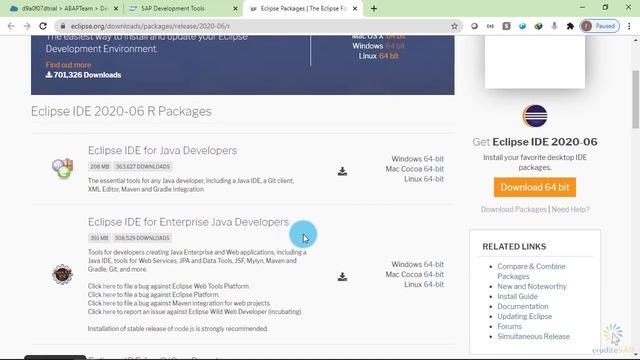This screenshot has height=360, width=640.
Task: Click the Paused profile button
Action: 600,26
